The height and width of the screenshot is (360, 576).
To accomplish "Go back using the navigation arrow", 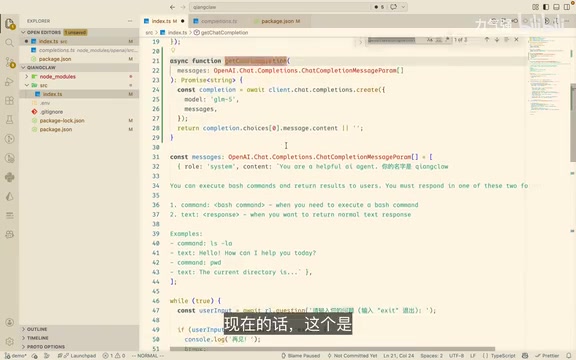I will click(x=172, y=7).
